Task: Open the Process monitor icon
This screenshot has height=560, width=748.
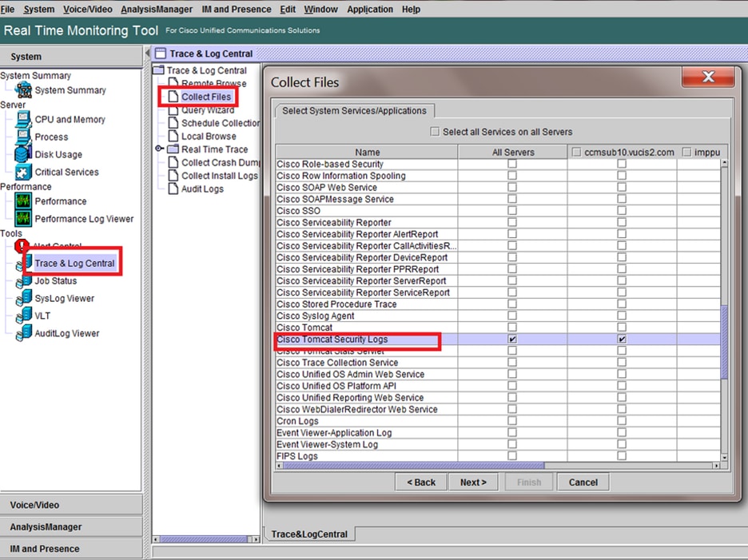Action: (23, 137)
